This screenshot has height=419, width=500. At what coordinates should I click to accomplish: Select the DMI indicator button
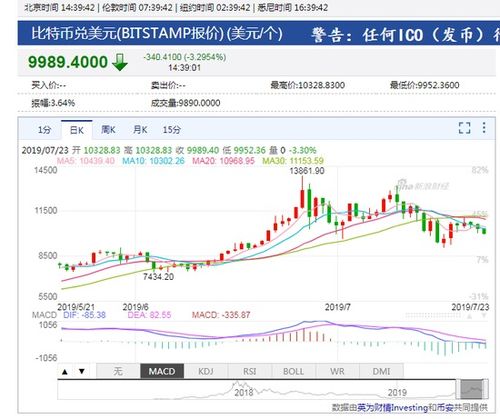tap(381, 371)
